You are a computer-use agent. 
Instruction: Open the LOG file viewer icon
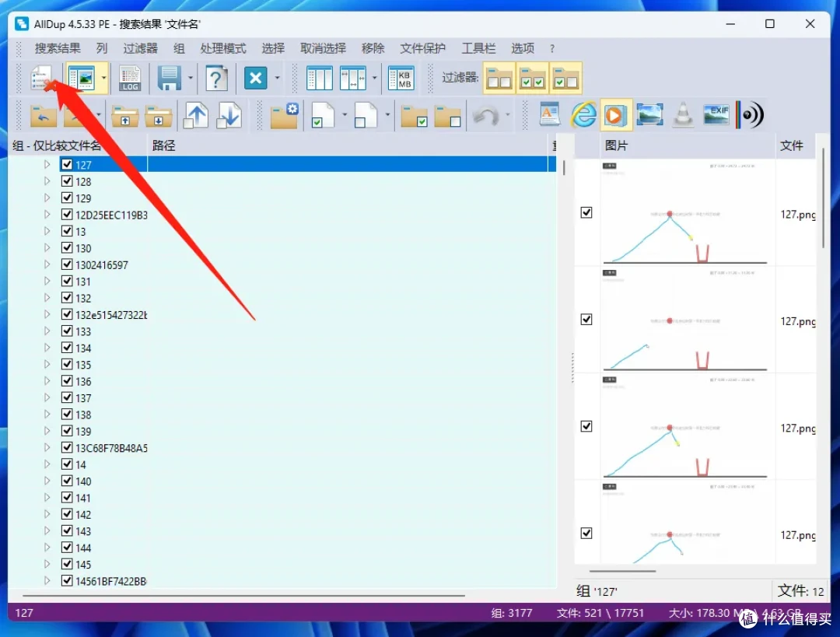point(130,79)
